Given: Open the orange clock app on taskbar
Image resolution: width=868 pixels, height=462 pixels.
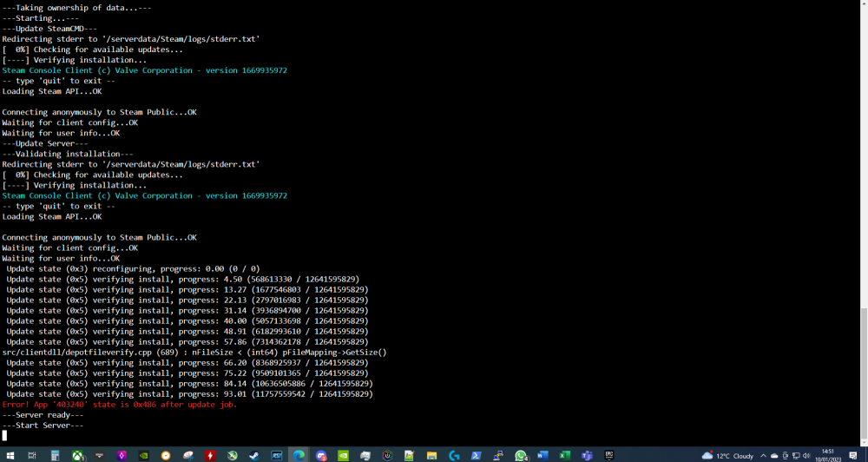Looking at the screenshot, I should coord(166,455).
